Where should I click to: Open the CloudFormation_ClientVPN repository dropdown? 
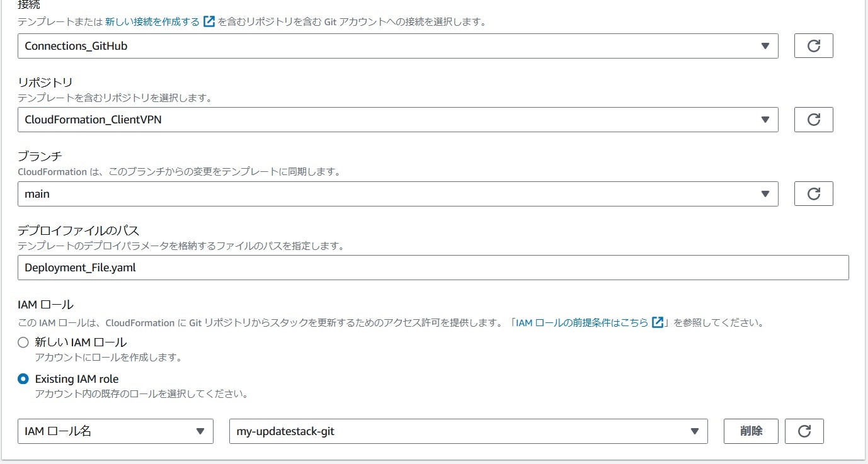[x=397, y=119]
